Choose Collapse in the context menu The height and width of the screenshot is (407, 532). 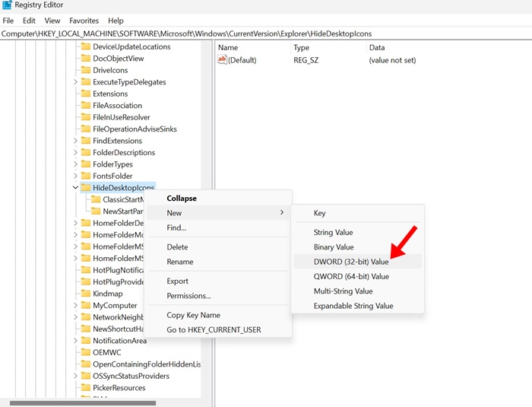tap(218, 199)
